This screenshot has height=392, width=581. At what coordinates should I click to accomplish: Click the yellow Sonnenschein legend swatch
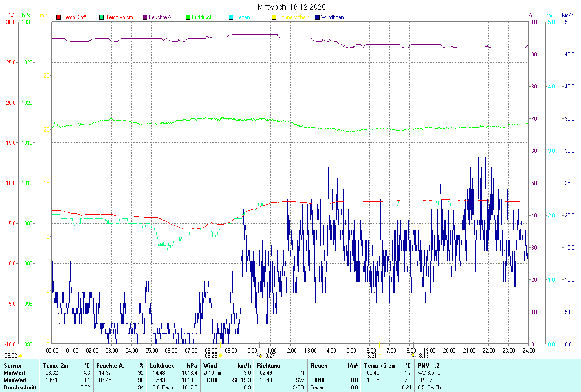pos(274,17)
